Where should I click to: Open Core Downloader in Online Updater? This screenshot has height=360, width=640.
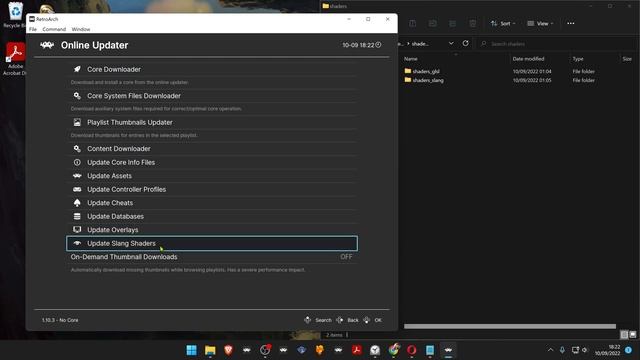[212, 69]
